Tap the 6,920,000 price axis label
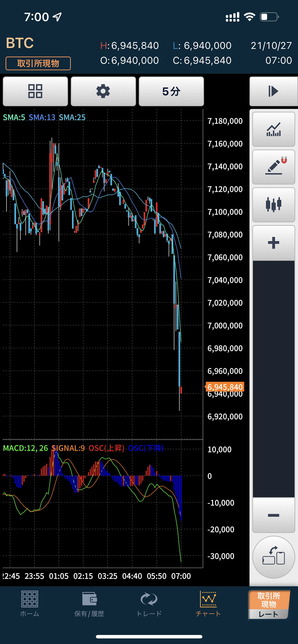298x644 pixels. pos(225,417)
